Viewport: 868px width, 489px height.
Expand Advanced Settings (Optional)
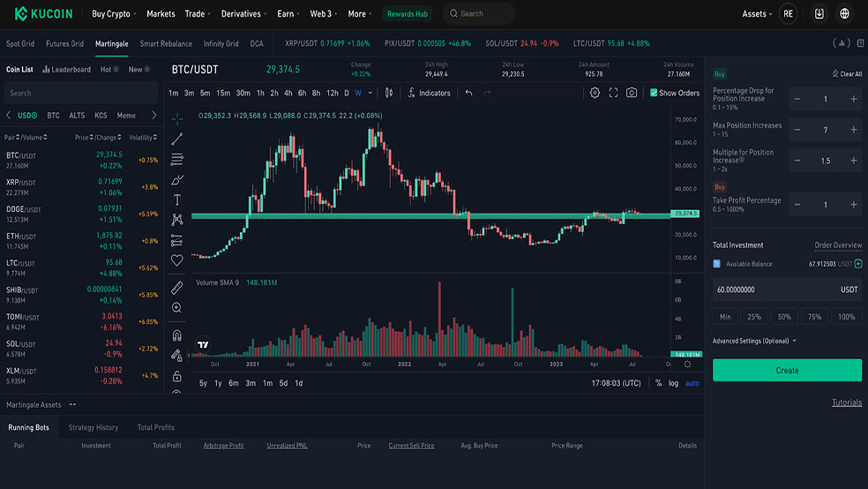pos(754,341)
